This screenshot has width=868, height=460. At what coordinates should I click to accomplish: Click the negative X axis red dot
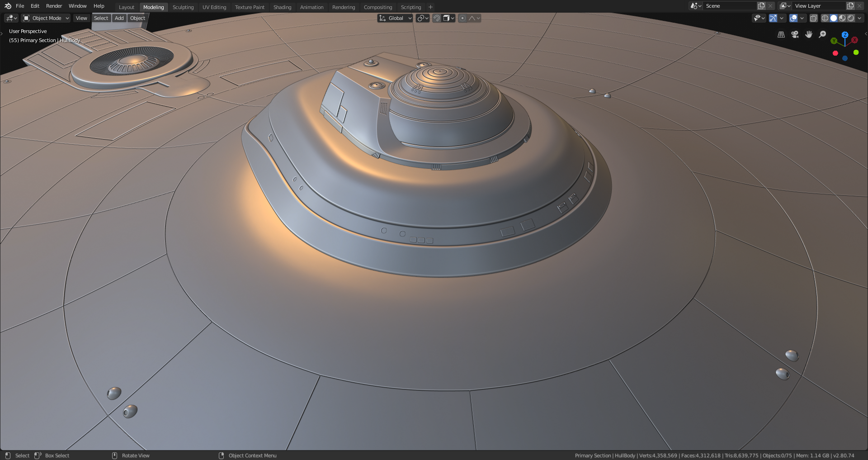[835, 53]
